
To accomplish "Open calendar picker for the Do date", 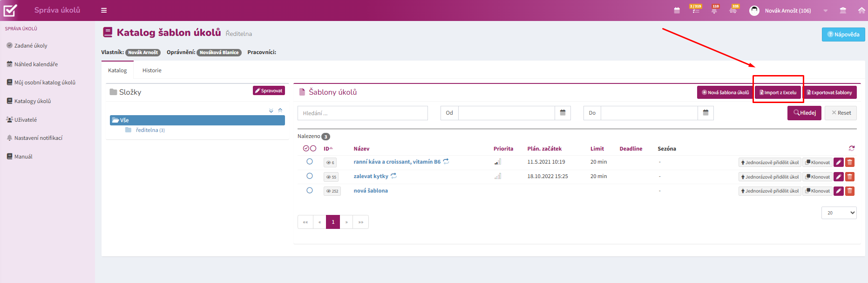I will point(705,113).
